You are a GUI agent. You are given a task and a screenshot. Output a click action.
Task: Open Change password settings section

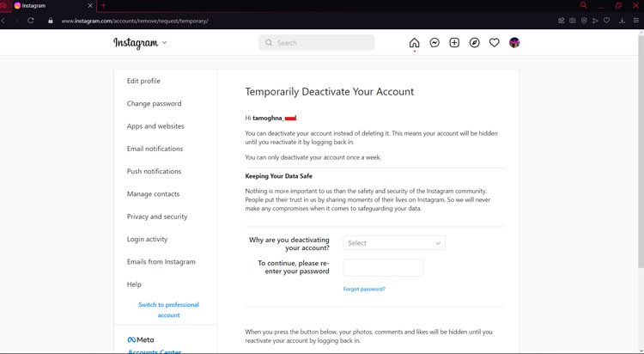pyautogui.click(x=154, y=104)
